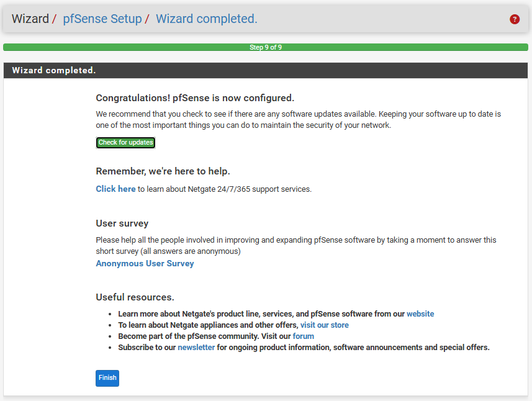Viewport: 532px width, 401px height.
Task: Click the "Remember, we're here to help." heading
Action: coord(163,171)
